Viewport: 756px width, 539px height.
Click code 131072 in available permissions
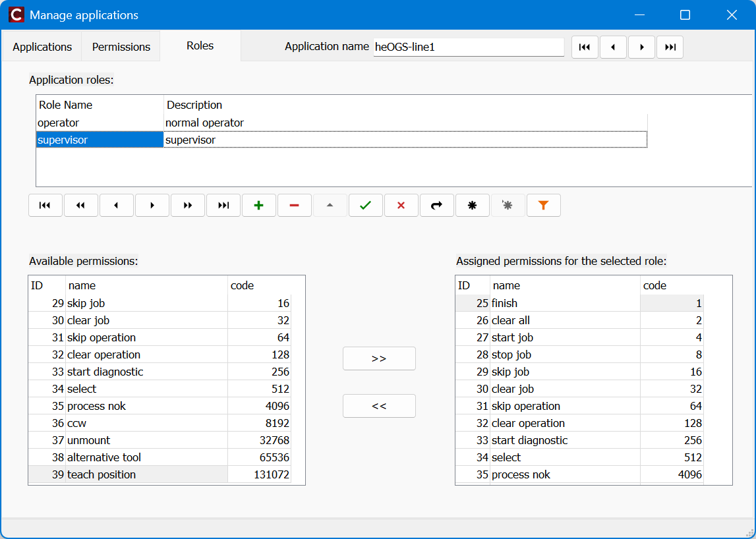(260, 475)
